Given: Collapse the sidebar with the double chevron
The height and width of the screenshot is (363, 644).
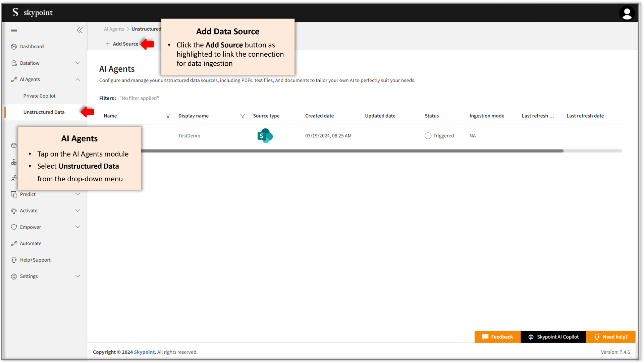Looking at the screenshot, I should pos(79,30).
